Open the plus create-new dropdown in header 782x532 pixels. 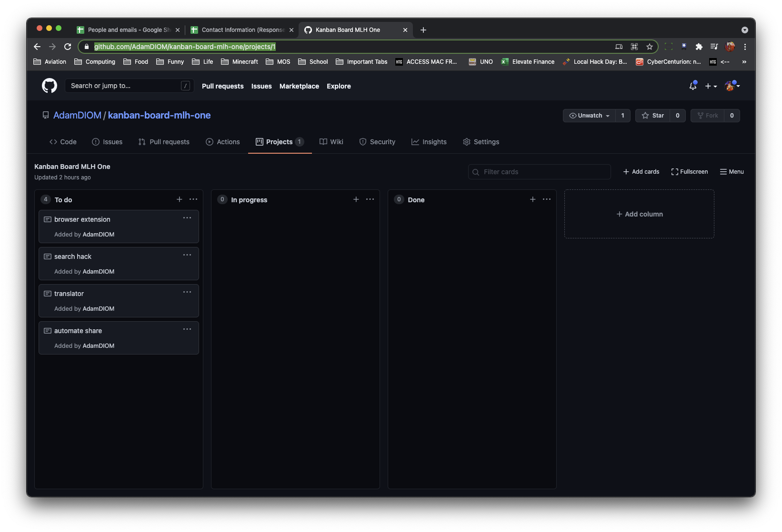pos(711,86)
